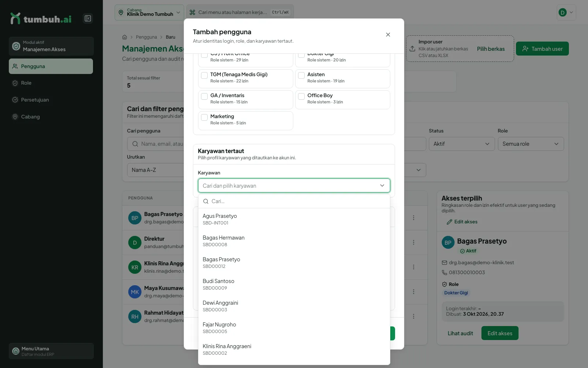Viewport: 588px width, 368px height.
Task: Toggle the Cari dan pilih karyawan combobox
Action: point(294,185)
